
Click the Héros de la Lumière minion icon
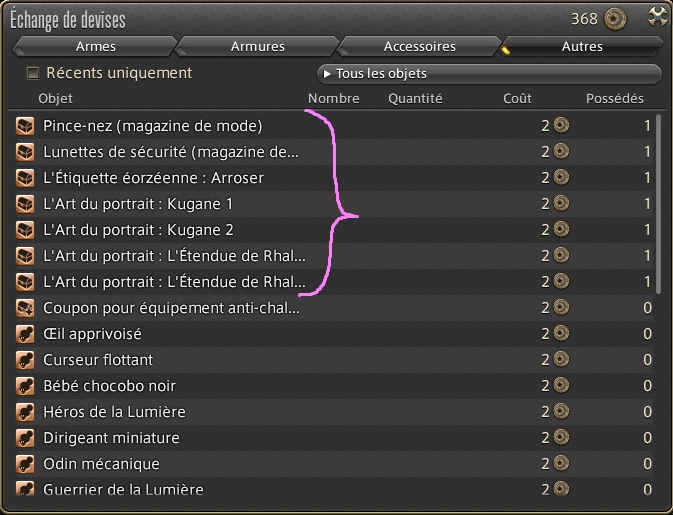click(25, 412)
